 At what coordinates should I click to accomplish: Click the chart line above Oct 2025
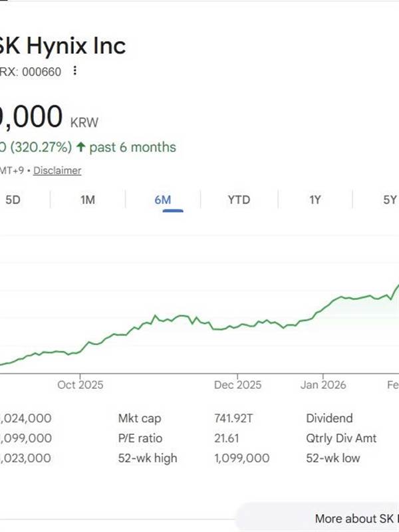pos(80,352)
